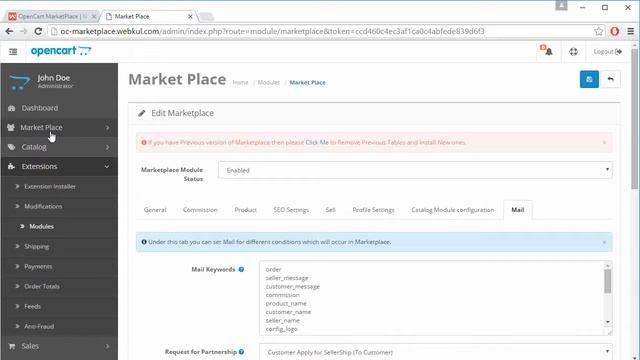Click the 'config_logo' keyword line

(x=282, y=329)
